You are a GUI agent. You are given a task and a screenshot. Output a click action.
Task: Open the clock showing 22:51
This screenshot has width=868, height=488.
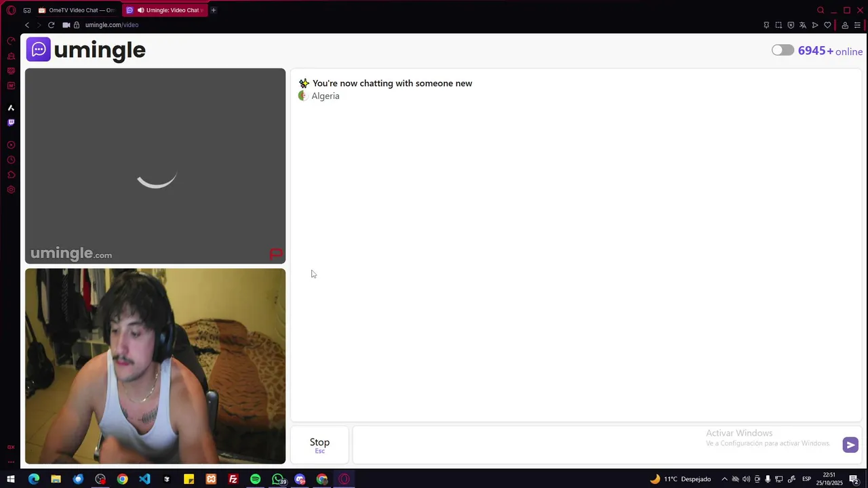829,479
